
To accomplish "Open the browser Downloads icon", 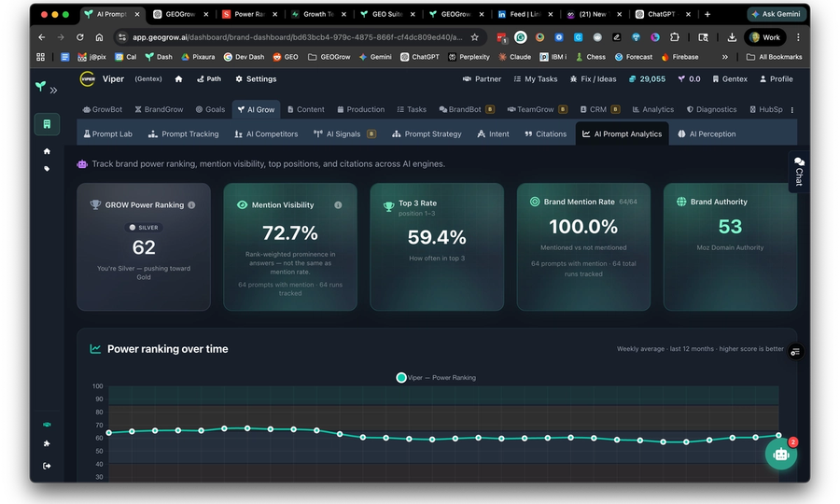I will [731, 37].
